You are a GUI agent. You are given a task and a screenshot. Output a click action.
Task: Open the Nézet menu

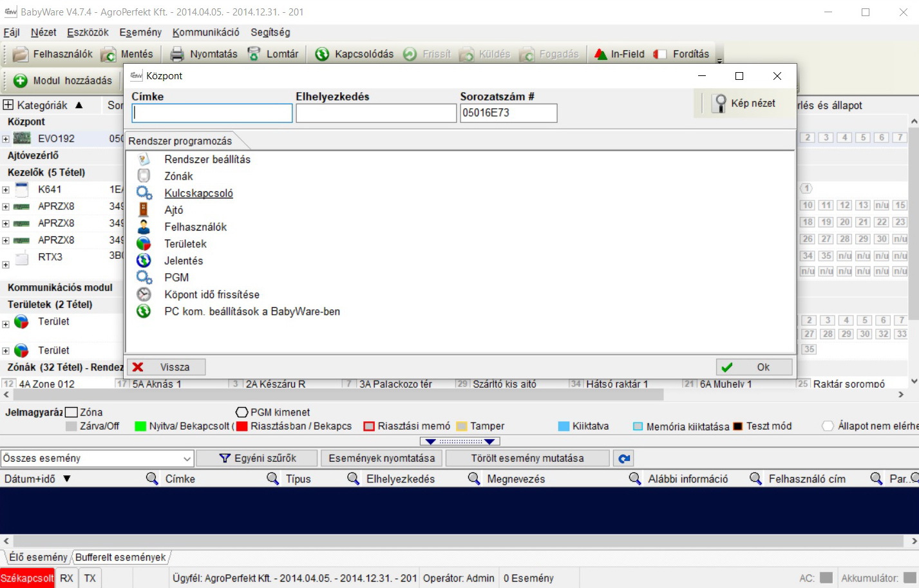pos(44,32)
